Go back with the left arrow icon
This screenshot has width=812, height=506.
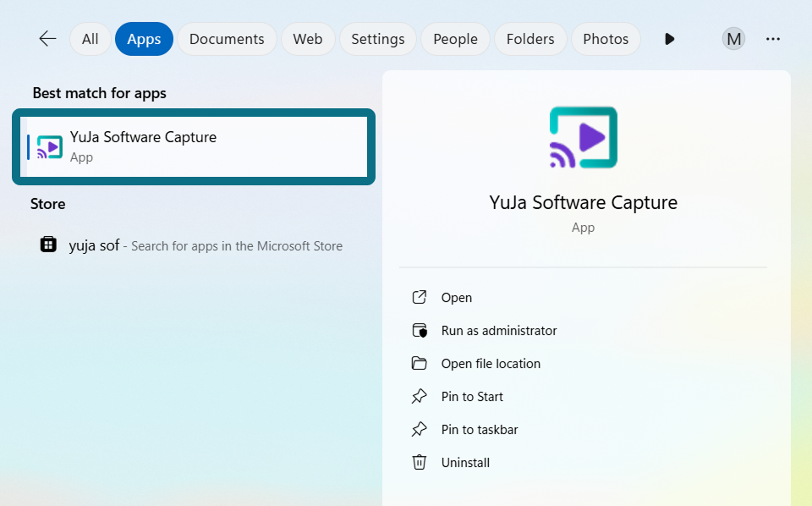[47, 39]
